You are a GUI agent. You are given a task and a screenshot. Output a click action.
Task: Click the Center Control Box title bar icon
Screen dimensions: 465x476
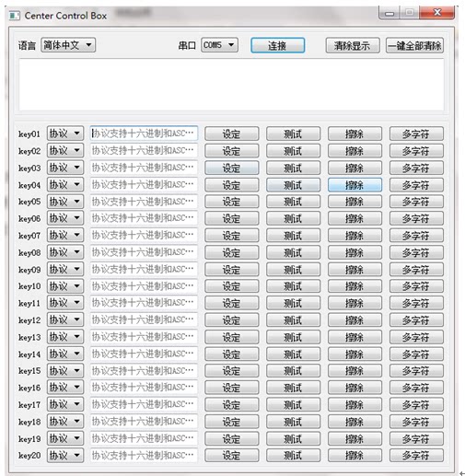coord(15,16)
